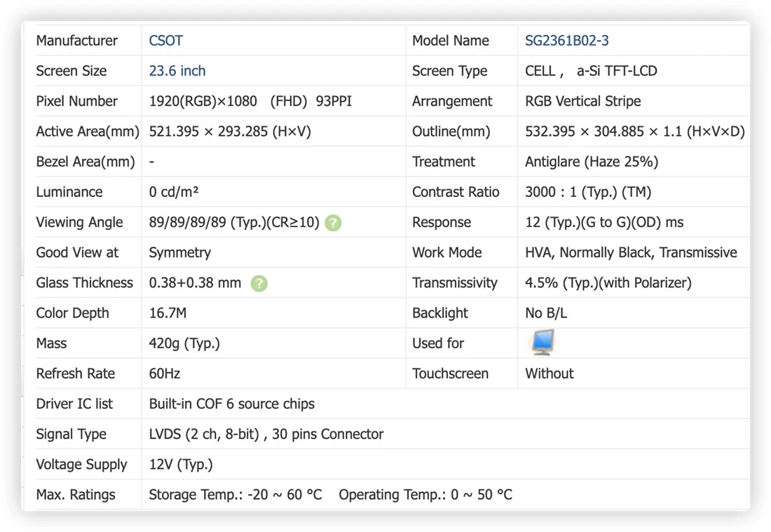
Task: Click the Antiglare (Haze 25%) treatment value
Action: click(592, 162)
